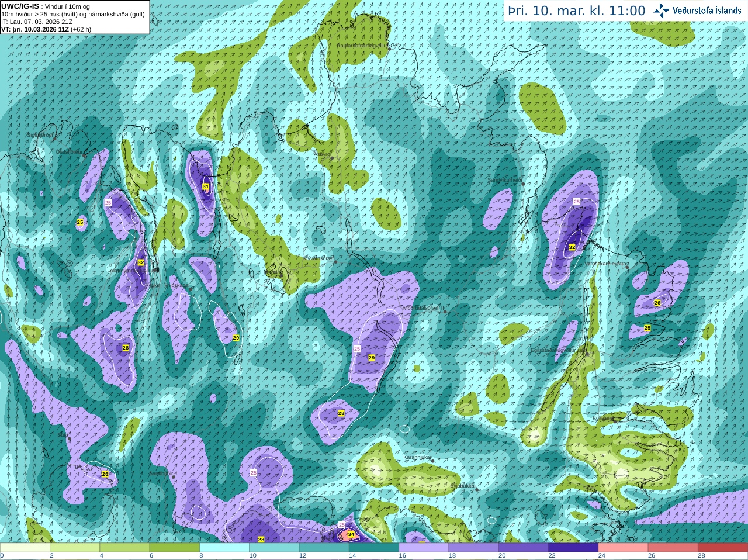The height and width of the screenshot is (560, 748).
Task: Click the Reykir í Fnjóskadal station label
Action: pyautogui.click(x=168, y=285)
